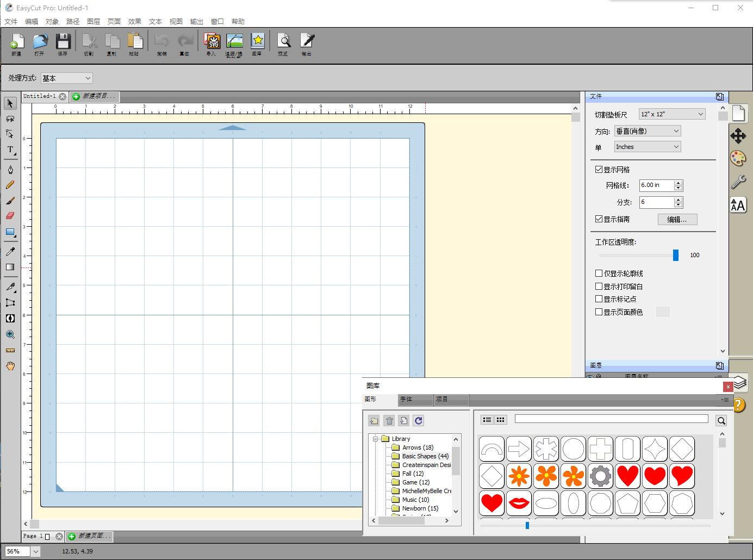The height and width of the screenshot is (560, 753).
Task: Select the Hand pan tool
Action: coord(10,366)
